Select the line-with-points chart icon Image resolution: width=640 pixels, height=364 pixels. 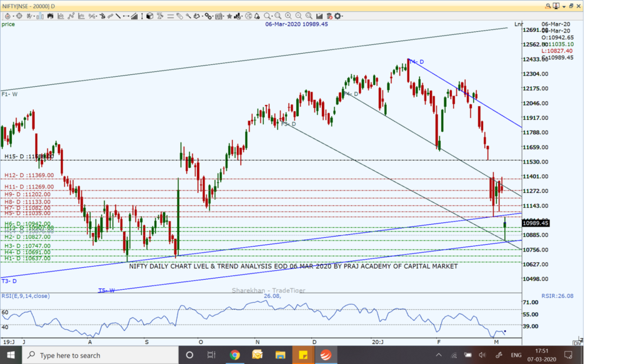click(x=71, y=16)
